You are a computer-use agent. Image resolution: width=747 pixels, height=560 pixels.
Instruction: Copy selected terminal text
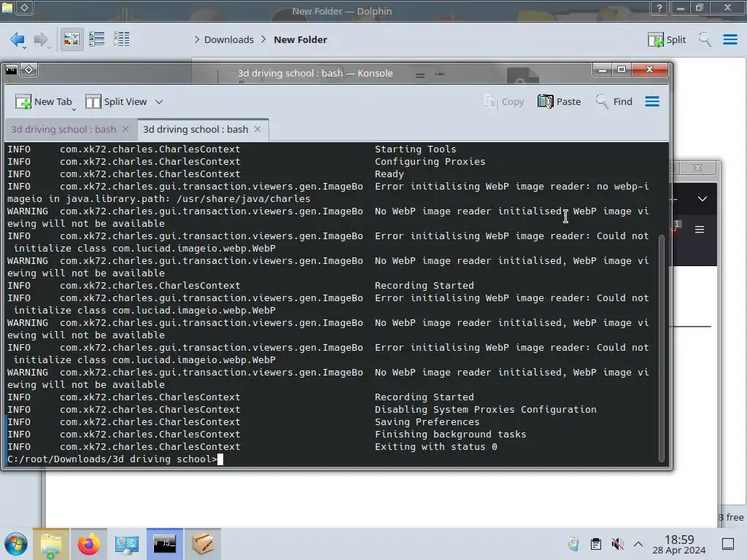pos(504,101)
